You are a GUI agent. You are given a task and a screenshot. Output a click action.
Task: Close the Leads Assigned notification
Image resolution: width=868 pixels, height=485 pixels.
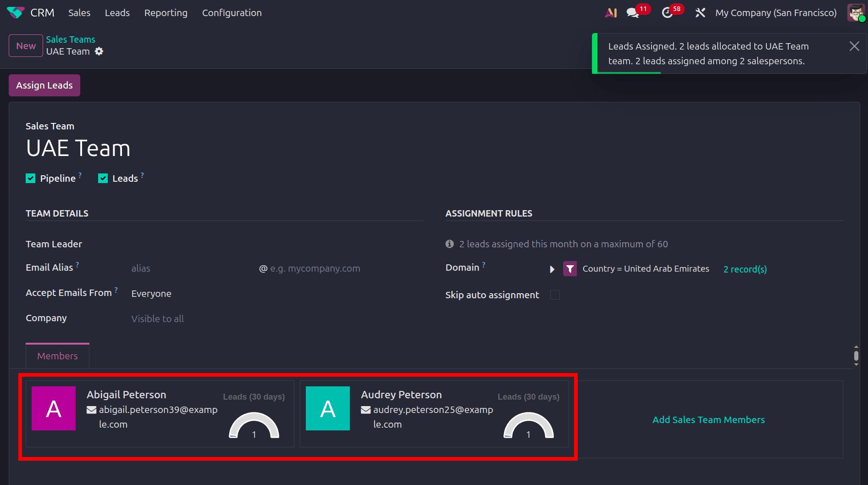pyautogui.click(x=854, y=46)
